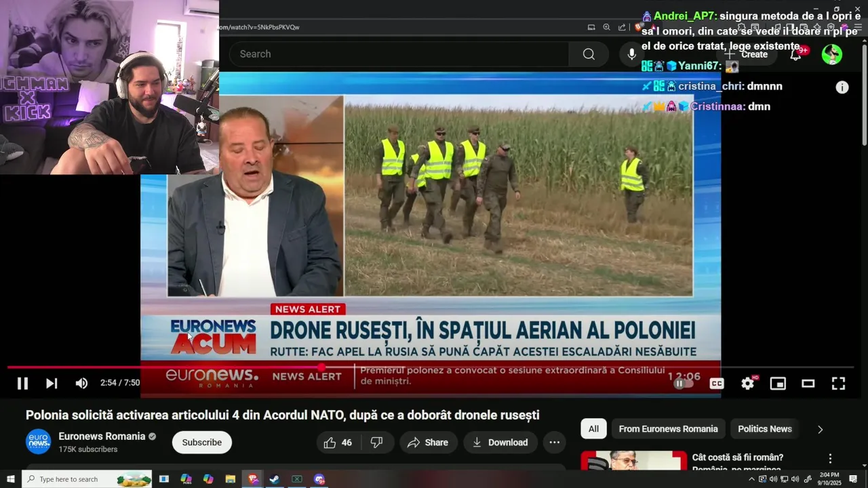This screenshot has height=488, width=868.
Task: Open File Explorer from the taskbar
Action: click(x=230, y=479)
